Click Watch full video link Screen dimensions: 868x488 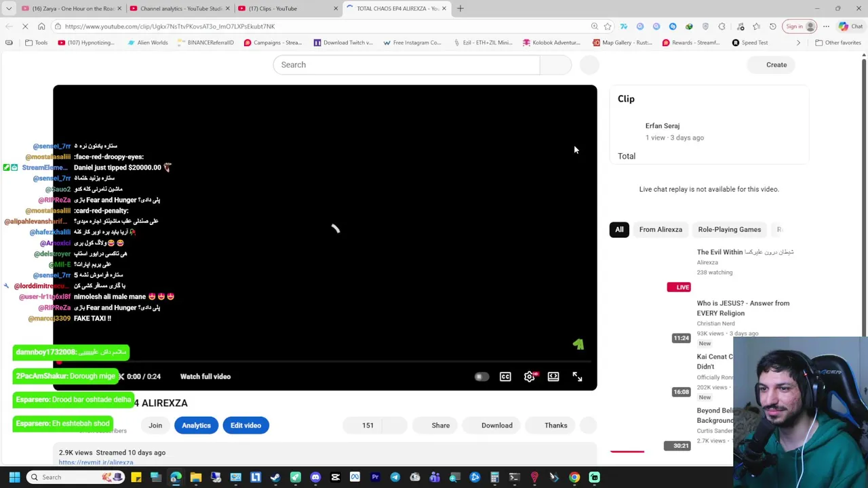tap(205, 377)
